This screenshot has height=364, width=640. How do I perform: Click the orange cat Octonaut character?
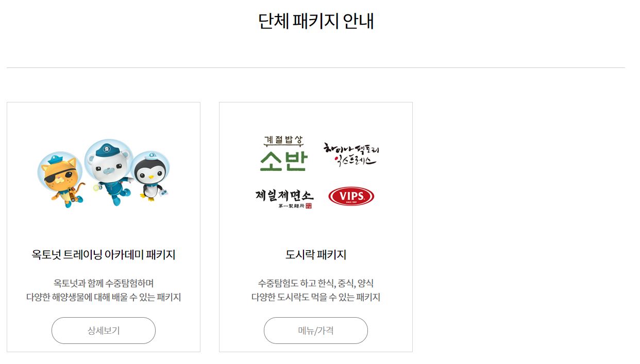[61, 178]
